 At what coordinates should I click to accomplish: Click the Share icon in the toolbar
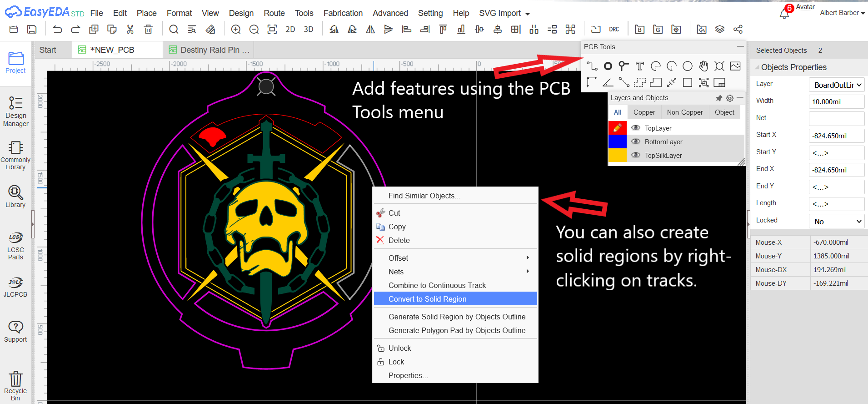[738, 30]
